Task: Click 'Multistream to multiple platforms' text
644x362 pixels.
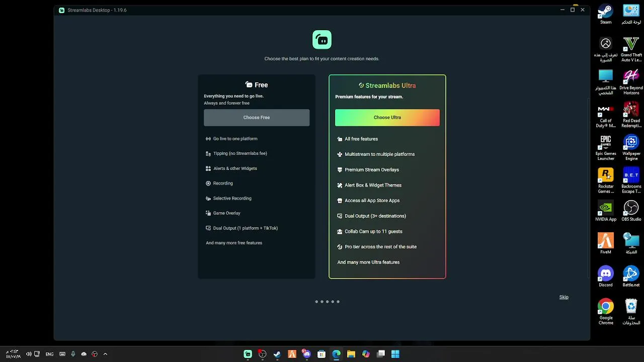Action: (380, 154)
